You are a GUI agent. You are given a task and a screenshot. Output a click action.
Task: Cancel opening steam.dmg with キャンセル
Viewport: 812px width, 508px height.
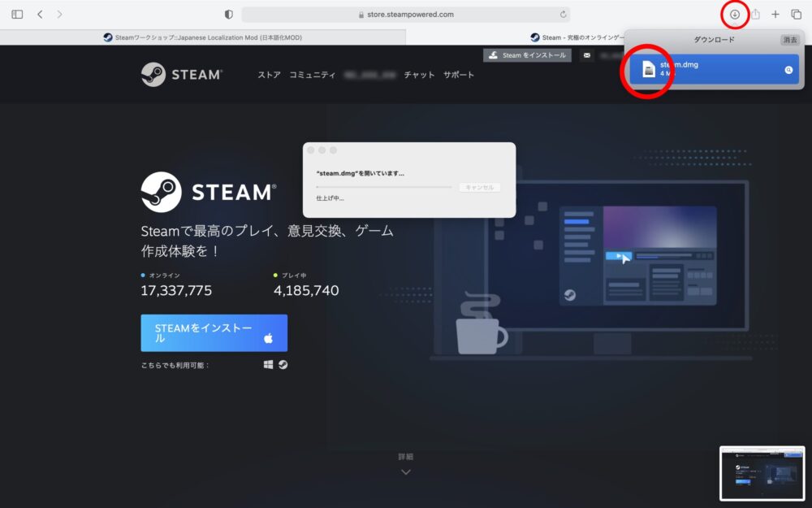tap(480, 187)
